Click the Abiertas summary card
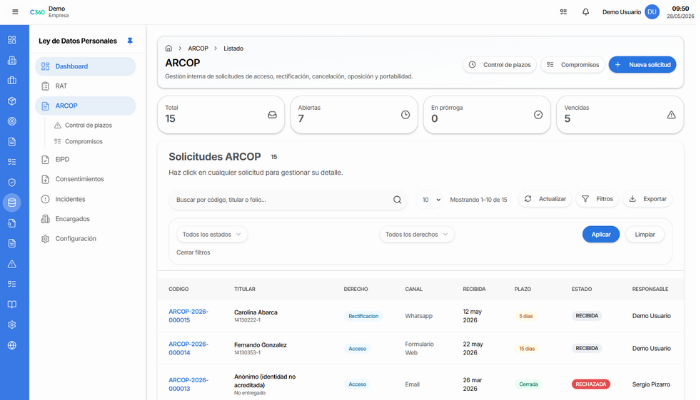Viewport: 700px width, 400px height. click(x=354, y=115)
